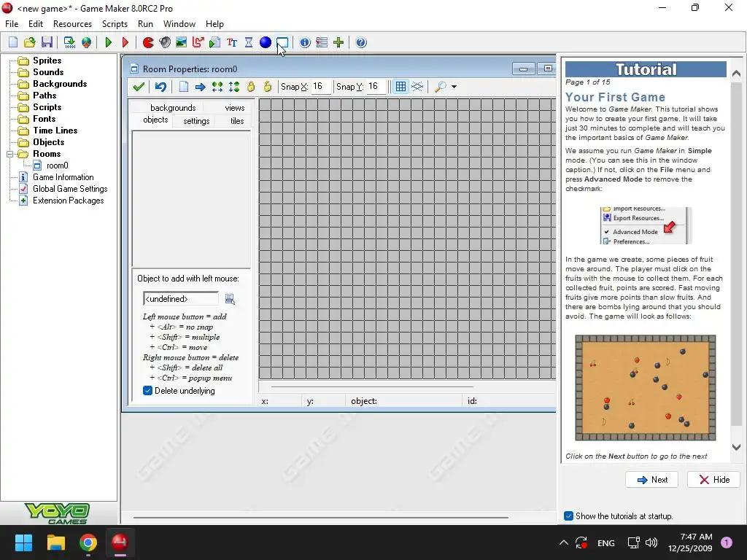Select the Objects folder
Viewport: 747px width, 560px height.
click(x=49, y=142)
